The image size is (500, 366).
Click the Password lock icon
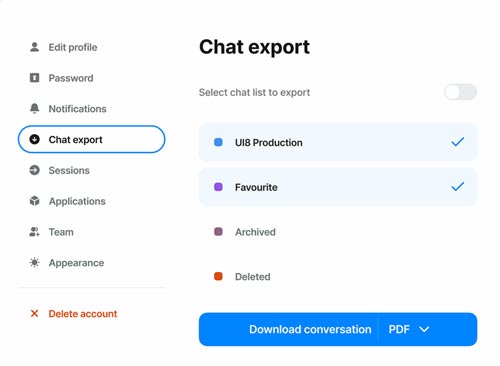pos(34,78)
